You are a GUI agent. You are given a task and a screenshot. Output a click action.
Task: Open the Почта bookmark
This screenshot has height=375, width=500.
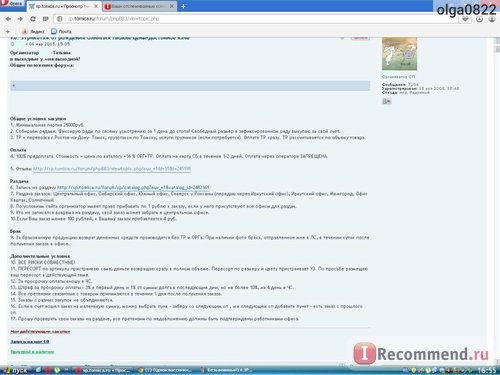(61, 32)
